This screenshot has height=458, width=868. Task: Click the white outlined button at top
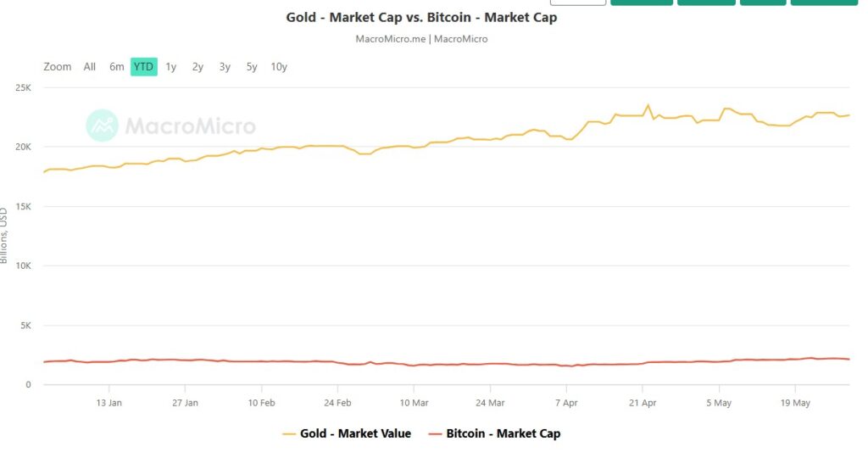578,3
